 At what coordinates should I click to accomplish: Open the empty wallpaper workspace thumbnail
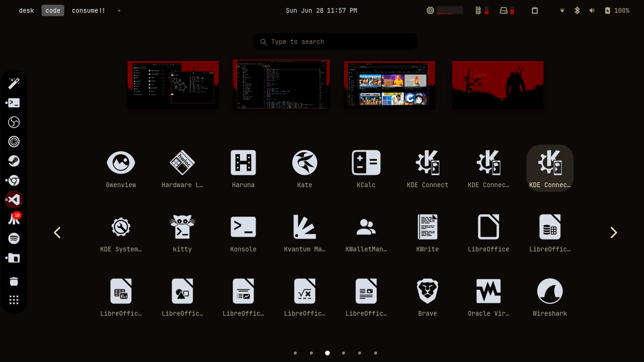497,85
